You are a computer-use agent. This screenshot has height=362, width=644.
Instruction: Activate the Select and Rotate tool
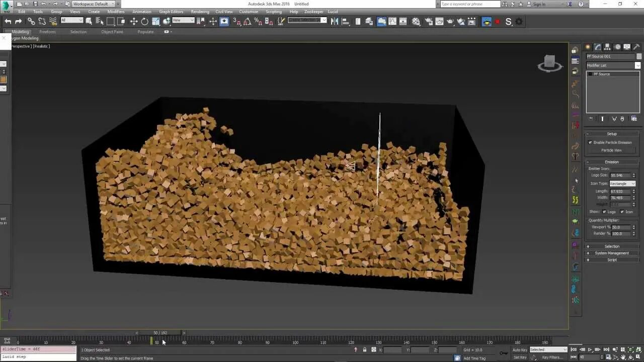point(145,21)
